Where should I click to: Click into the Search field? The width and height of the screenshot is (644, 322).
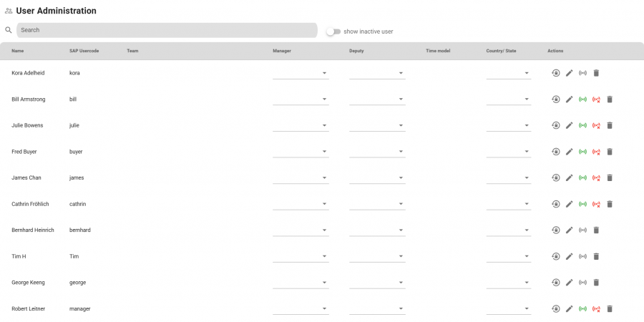[x=167, y=30]
